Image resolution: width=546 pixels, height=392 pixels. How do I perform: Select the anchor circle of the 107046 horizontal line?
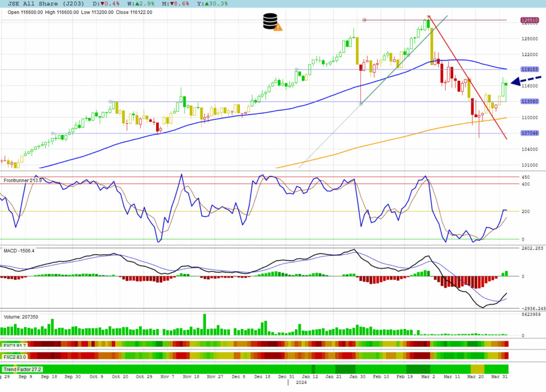[52, 133]
